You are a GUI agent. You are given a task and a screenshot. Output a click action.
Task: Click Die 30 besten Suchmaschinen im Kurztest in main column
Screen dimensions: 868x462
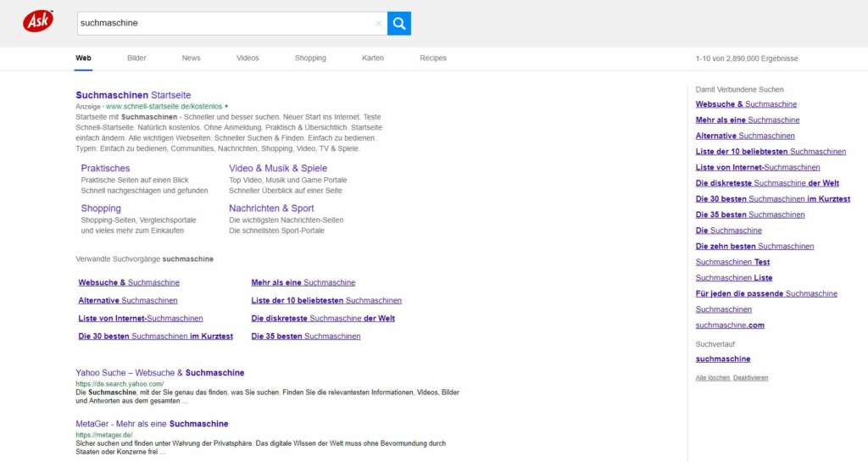[156, 337]
